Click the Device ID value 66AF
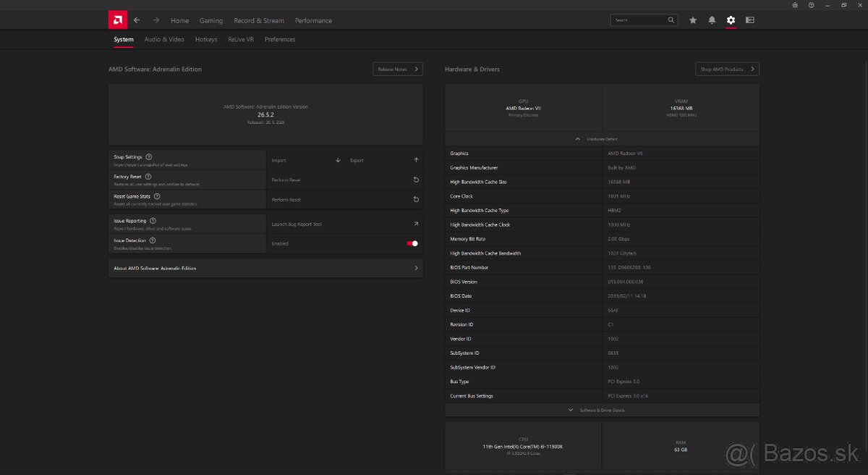The width and height of the screenshot is (868, 475). [x=613, y=310]
